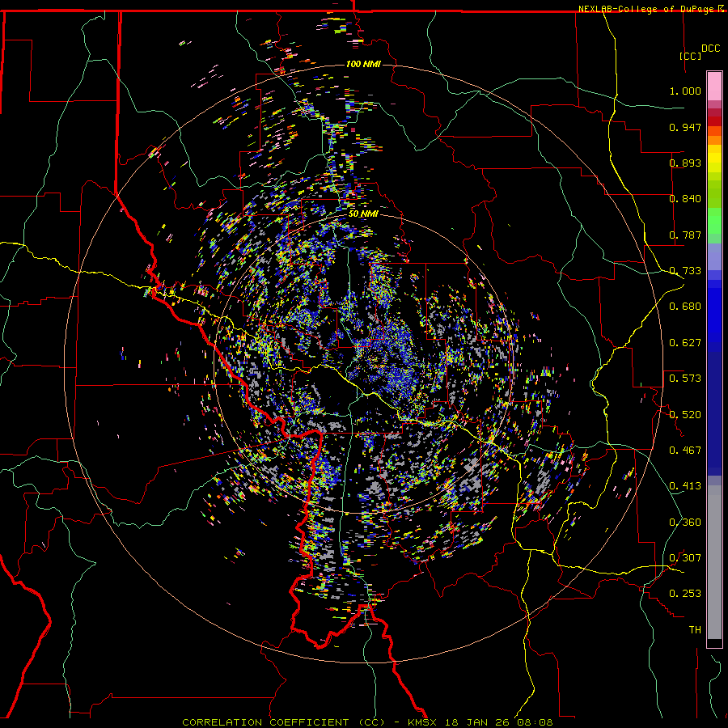This screenshot has width=728, height=728.
Task: Select the 0.573 legend value
Action: [685, 379]
